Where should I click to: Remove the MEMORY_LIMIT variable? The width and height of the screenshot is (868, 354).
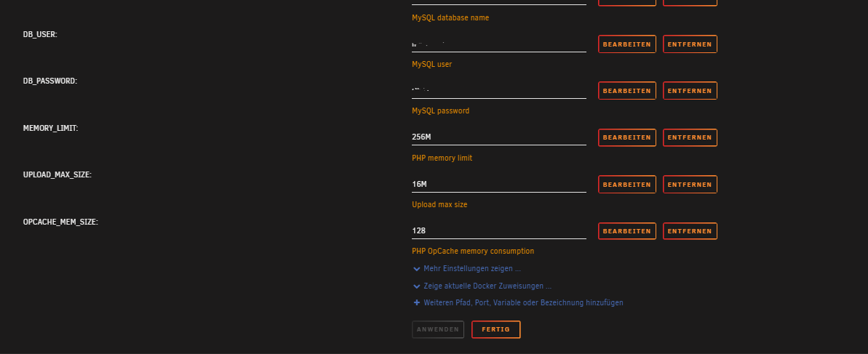coord(690,137)
